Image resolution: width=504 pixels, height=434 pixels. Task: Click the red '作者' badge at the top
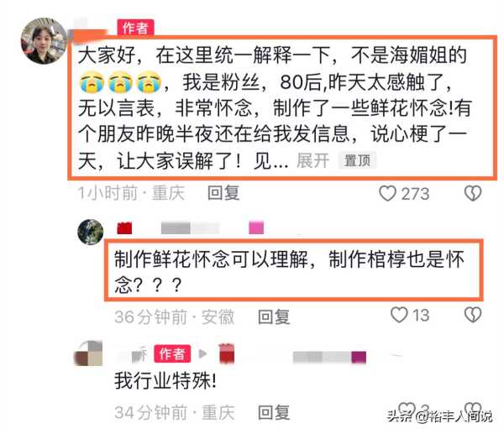tap(135, 28)
